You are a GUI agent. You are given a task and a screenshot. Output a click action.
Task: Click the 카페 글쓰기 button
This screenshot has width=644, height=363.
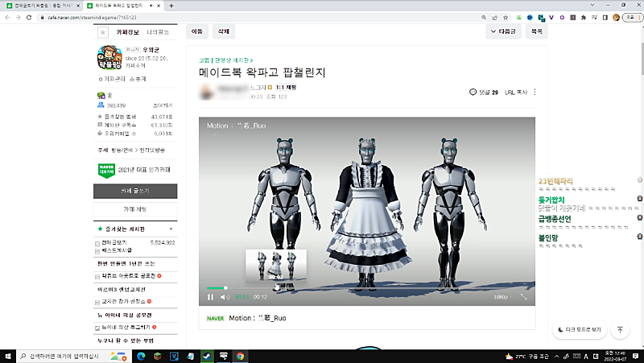[135, 191]
